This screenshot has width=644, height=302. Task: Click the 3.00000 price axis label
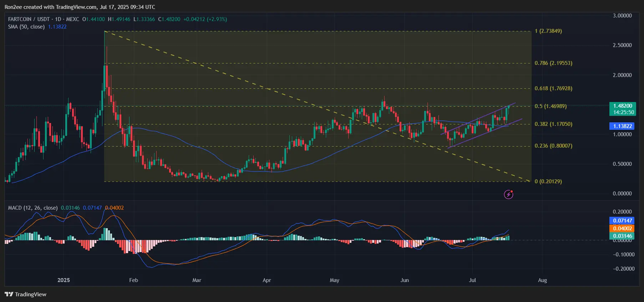pyautogui.click(x=622, y=16)
